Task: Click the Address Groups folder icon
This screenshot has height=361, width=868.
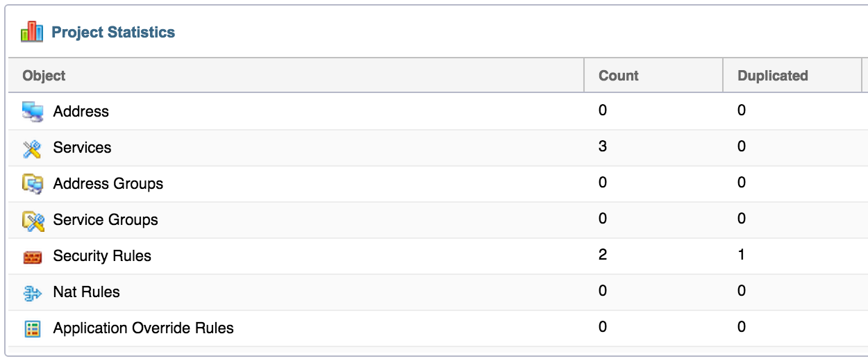Action: coord(33,184)
